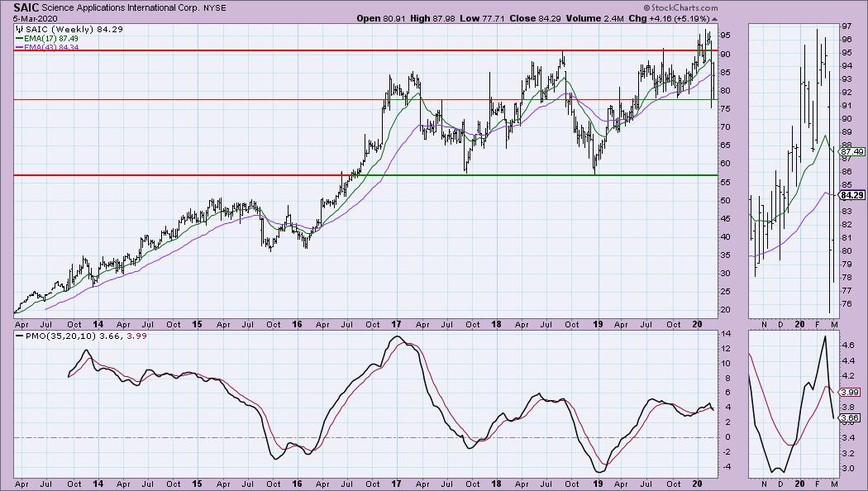Click the 'Close 84.29' header value
The width and height of the screenshot is (868, 491).
click(535, 18)
